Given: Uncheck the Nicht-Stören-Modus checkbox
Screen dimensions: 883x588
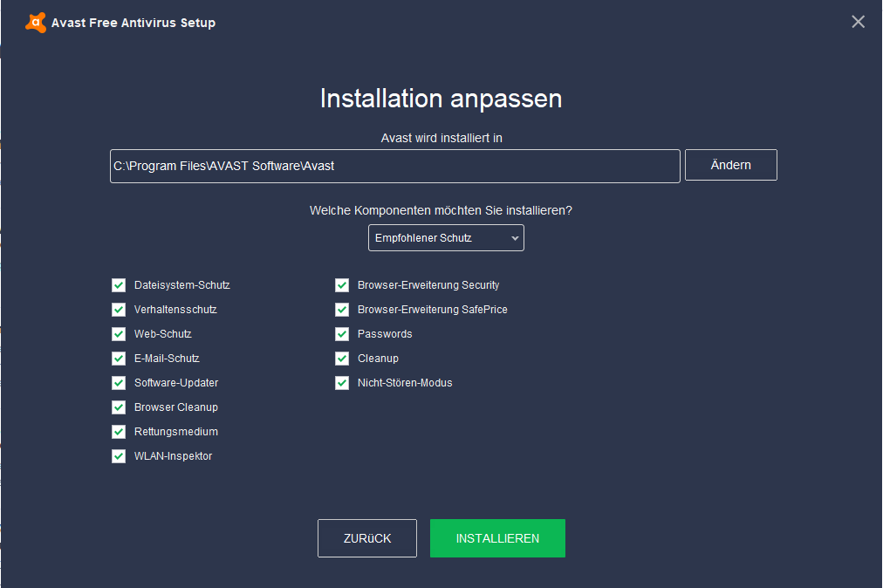Looking at the screenshot, I should [x=342, y=383].
